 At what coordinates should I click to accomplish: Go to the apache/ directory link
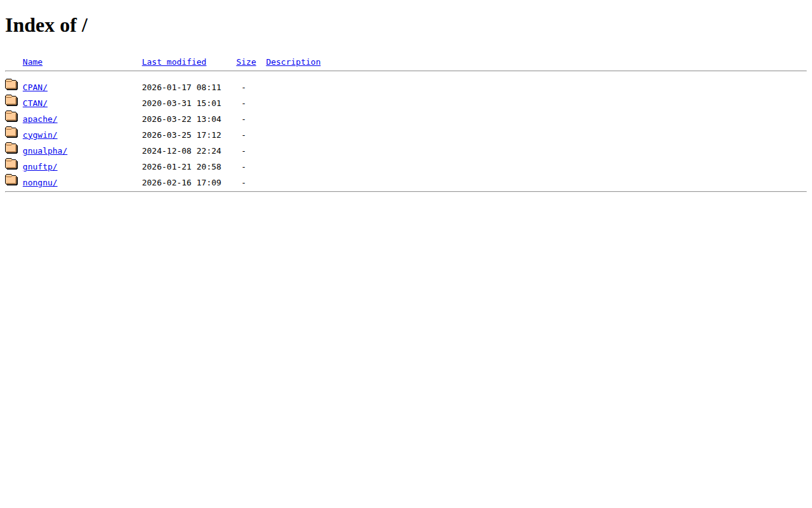pos(40,119)
